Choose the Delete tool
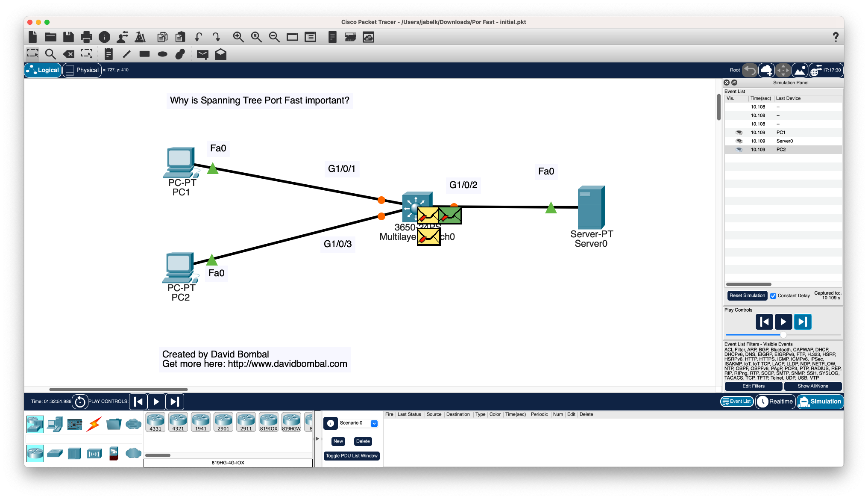The height and width of the screenshot is (499, 868). pos(68,54)
